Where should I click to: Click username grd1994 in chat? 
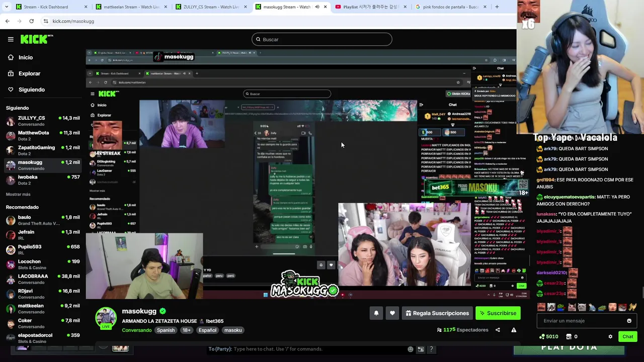click(545, 179)
